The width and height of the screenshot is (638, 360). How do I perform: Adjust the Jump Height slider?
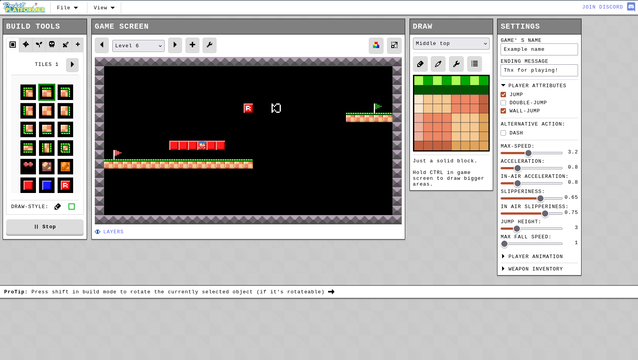(531, 228)
